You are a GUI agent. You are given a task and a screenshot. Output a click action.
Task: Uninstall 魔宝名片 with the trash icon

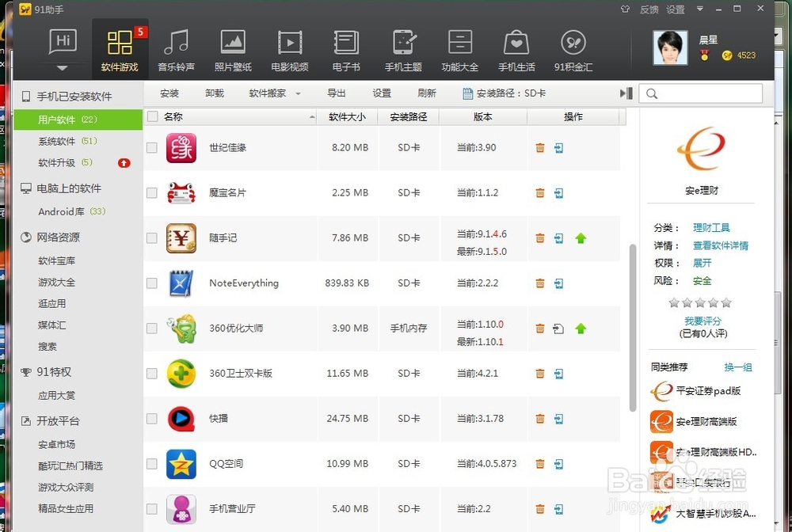pos(540,193)
